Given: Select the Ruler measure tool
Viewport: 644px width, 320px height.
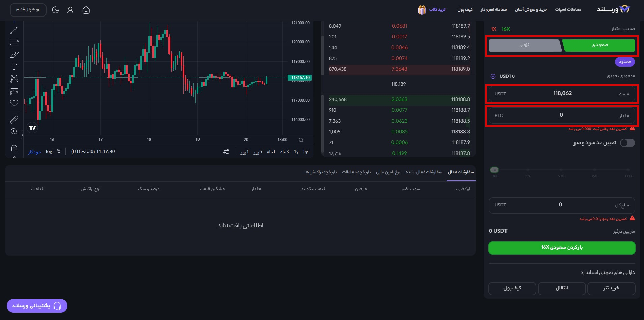Looking at the screenshot, I should coord(14,120).
